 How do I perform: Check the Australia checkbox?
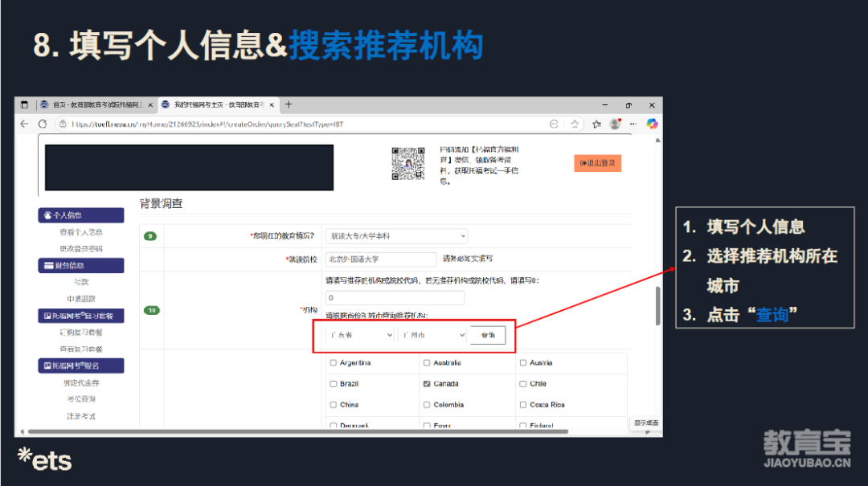tap(427, 363)
